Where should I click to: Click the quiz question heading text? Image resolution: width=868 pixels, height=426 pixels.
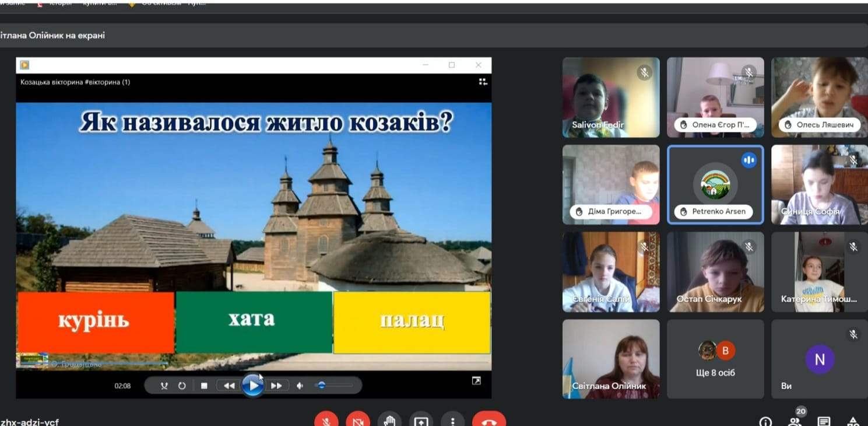(x=266, y=123)
